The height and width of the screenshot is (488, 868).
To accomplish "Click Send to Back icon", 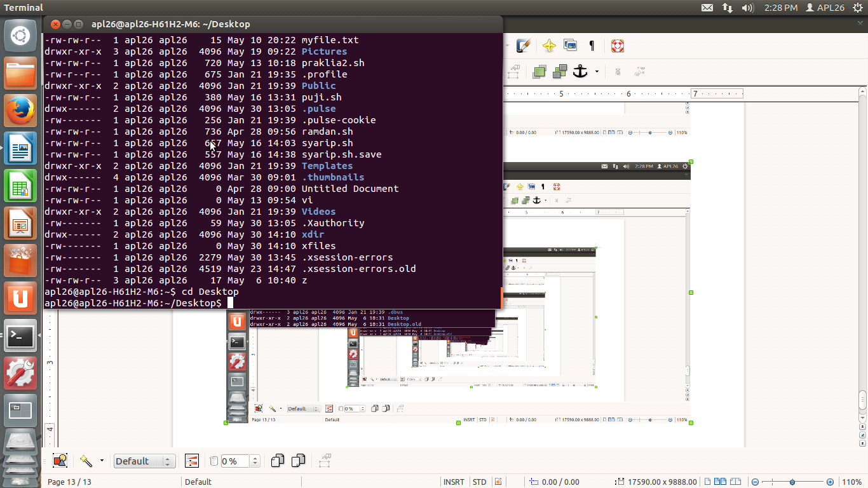I will 560,71.
